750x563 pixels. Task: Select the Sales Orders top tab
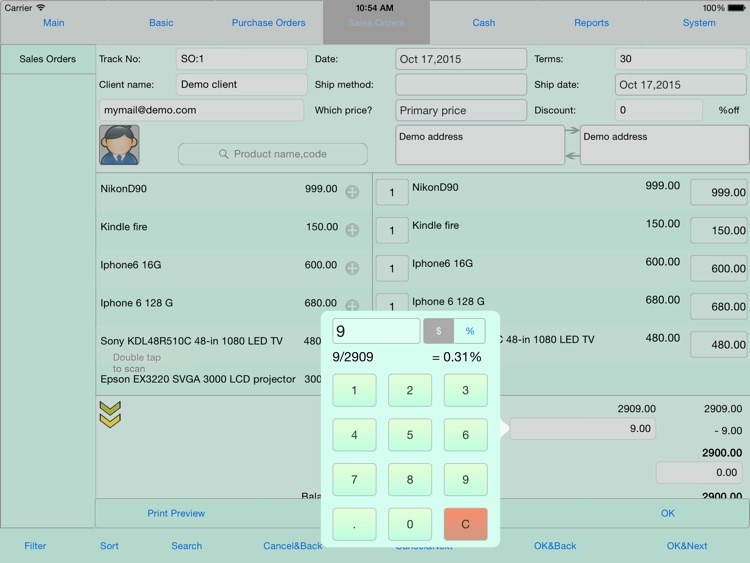pos(376,22)
